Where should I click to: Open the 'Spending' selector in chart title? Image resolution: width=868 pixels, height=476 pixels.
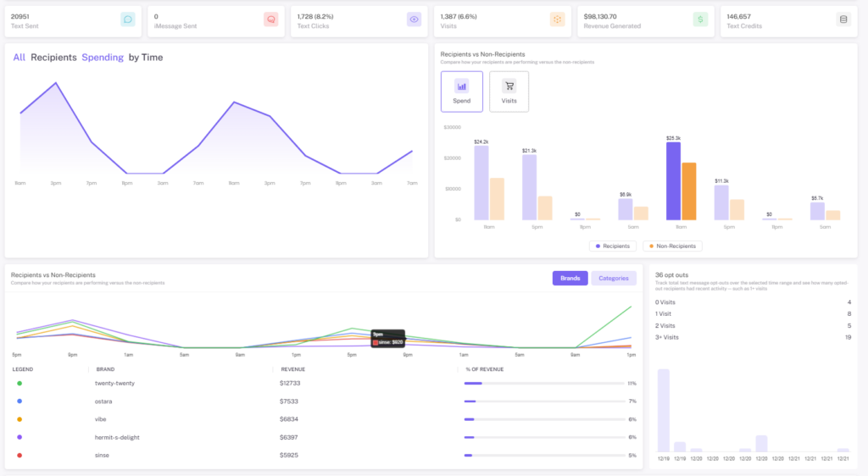point(103,58)
